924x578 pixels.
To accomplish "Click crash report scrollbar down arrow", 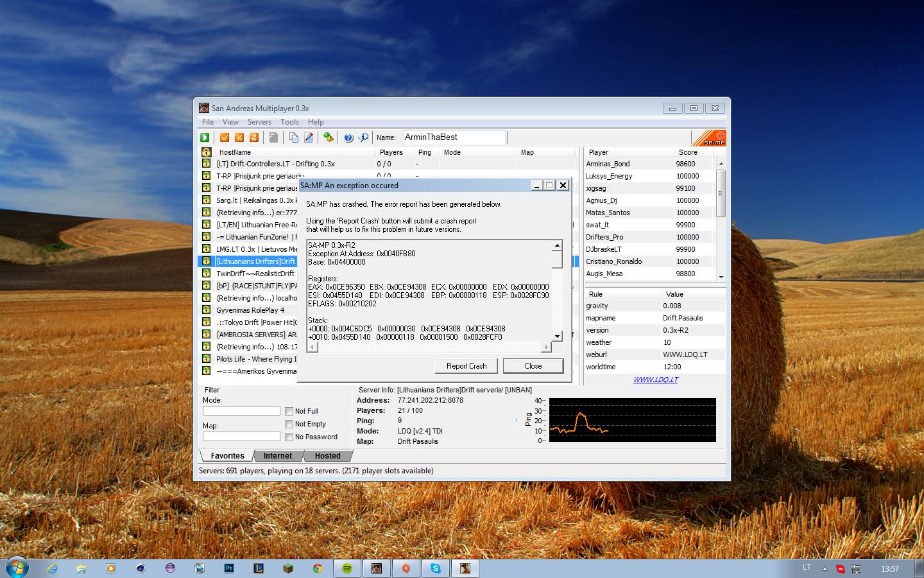I will pos(557,336).
